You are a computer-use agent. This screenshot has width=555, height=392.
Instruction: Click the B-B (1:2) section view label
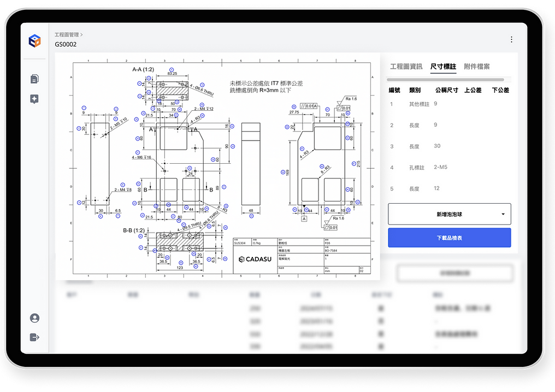pyautogui.click(x=134, y=230)
